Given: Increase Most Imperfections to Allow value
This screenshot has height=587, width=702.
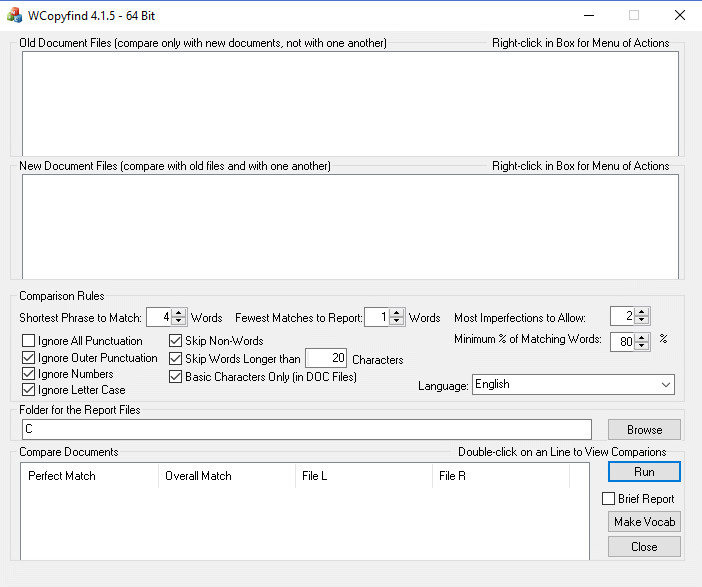Looking at the screenshot, I should click(642, 312).
